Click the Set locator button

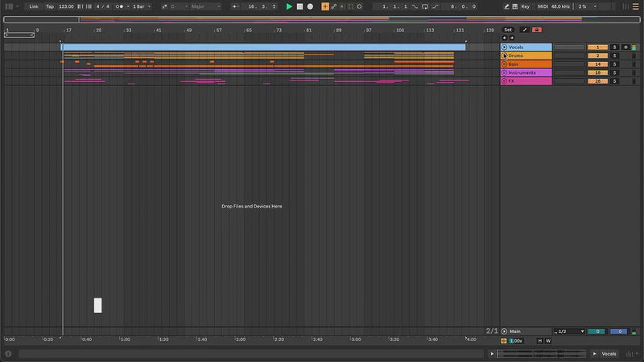pyautogui.click(x=508, y=30)
